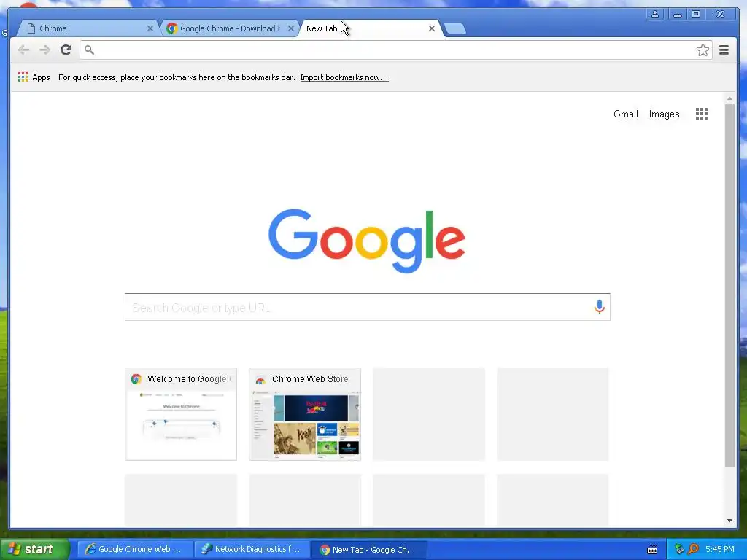The height and width of the screenshot is (560, 747).
Task: Open the Chrome user profile button
Action: [x=655, y=14]
